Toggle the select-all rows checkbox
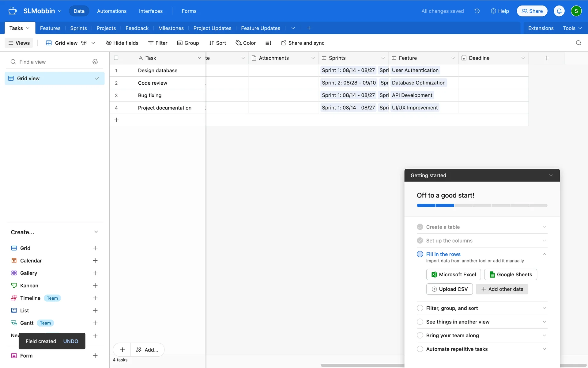Screen dimensions: 588x368 pyautogui.click(x=116, y=58)
